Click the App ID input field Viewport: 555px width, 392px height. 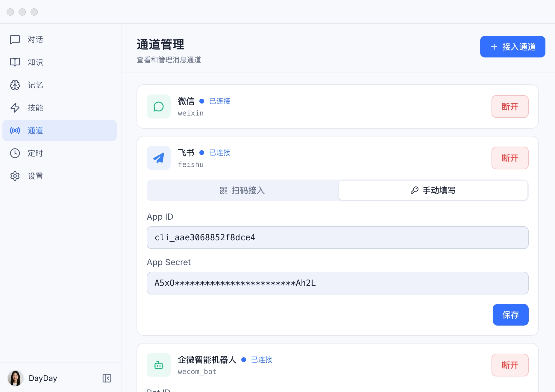(338, 238)
